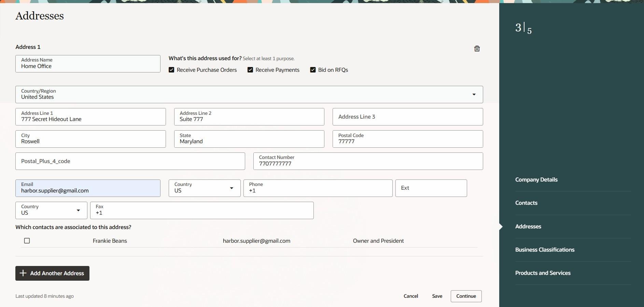
Task: Delete Address 1 with the trash icon
Action: point(477,49)
